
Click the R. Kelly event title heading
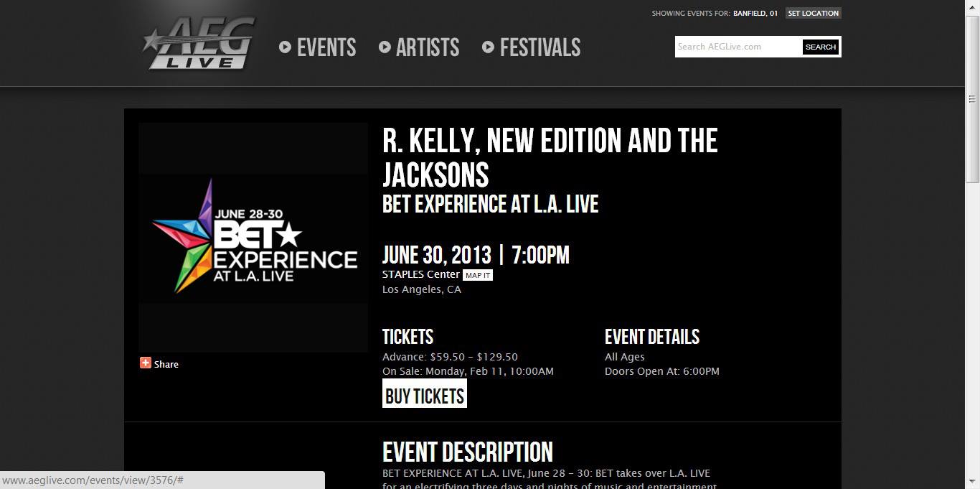[x=550, y=158]
